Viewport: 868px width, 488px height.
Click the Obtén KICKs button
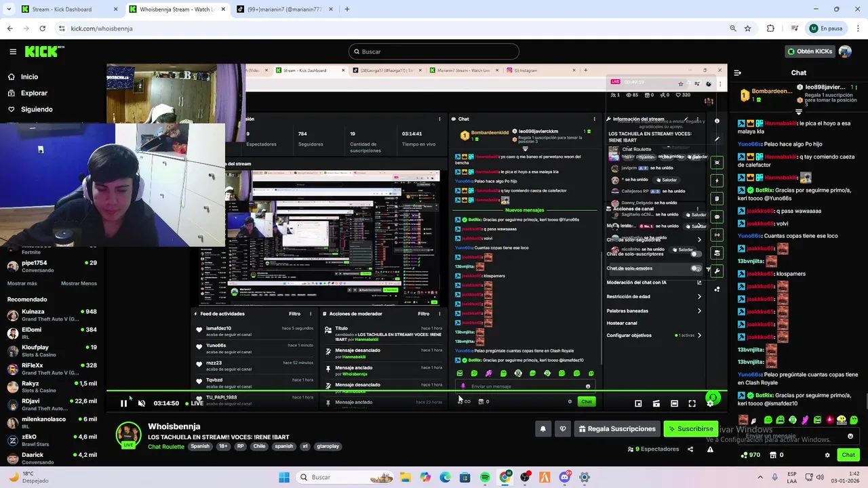(810, 52)
